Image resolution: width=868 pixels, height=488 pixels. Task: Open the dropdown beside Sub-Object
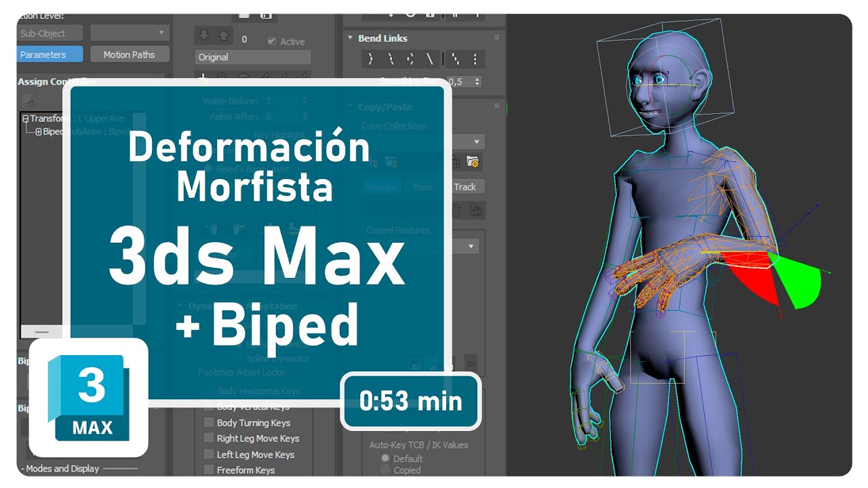(x=129, y=33)
